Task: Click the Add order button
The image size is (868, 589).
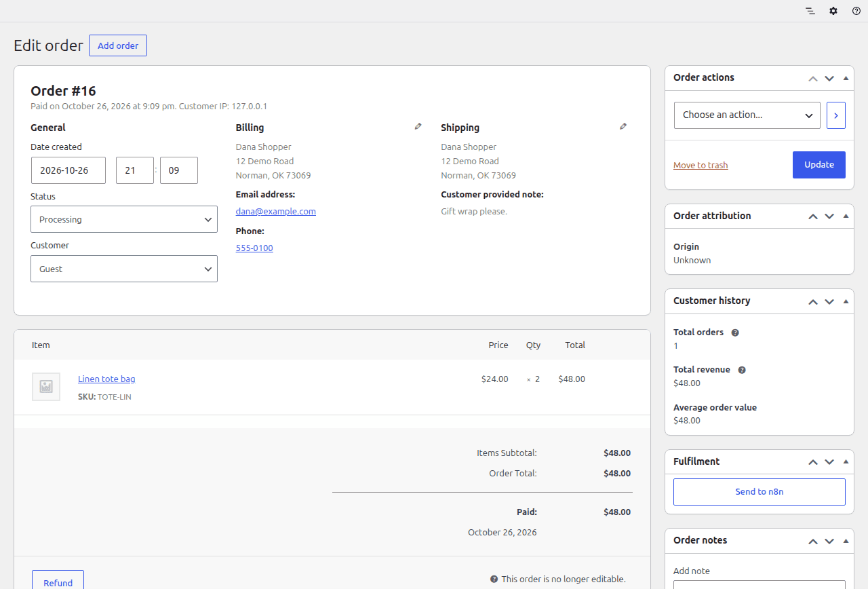Action: tap(118, 45)
